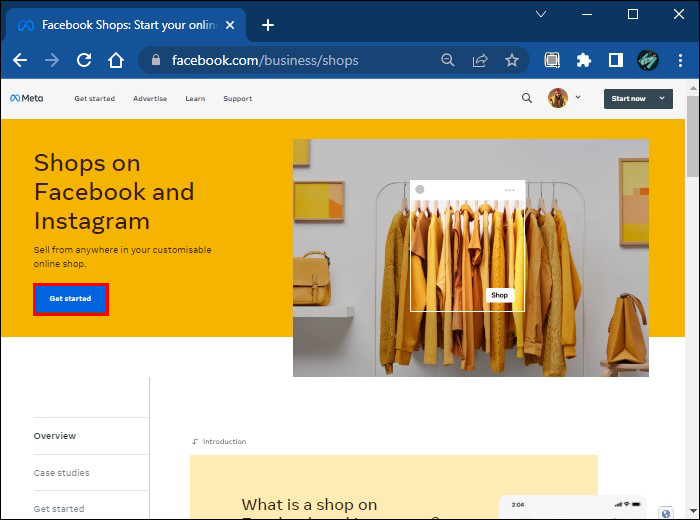Expand the Start now dropdown arrow
This screenshot has height=520, width=700.
pos(662,98)
